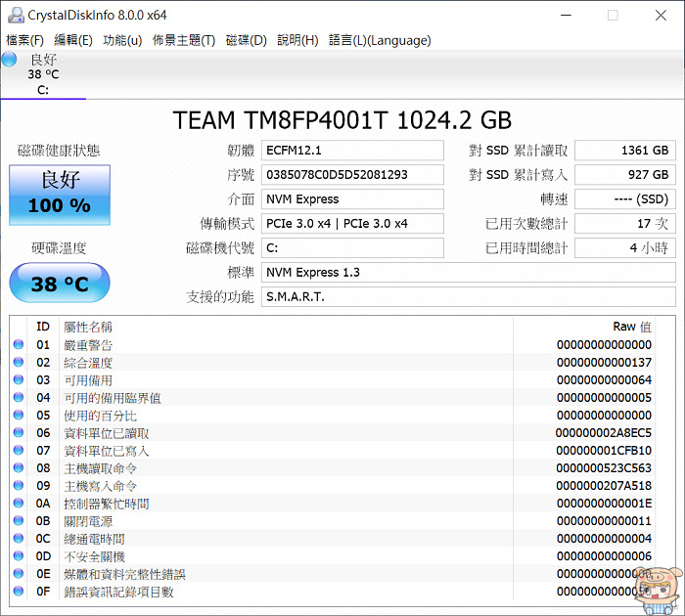The width and height of the screenshot is (685, 616).
Task: Open the 檔案(F) menu
Action: point(24,40)
